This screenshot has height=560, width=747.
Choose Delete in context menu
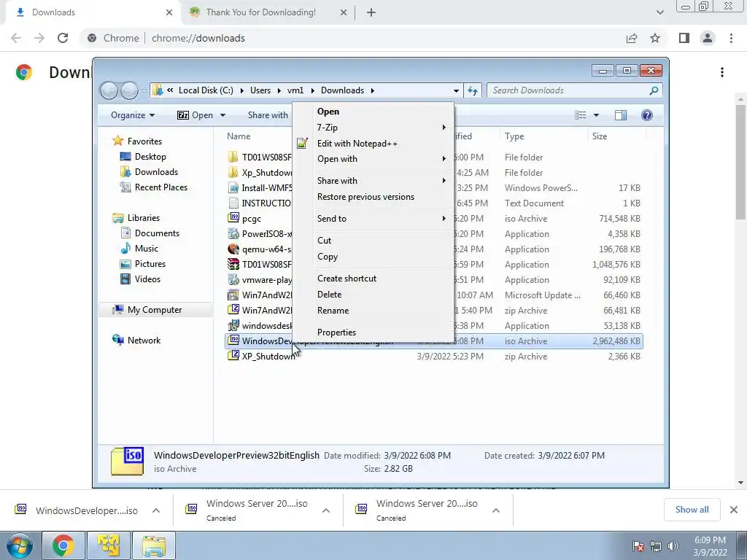pyautogui.click(x=329, y=295)
